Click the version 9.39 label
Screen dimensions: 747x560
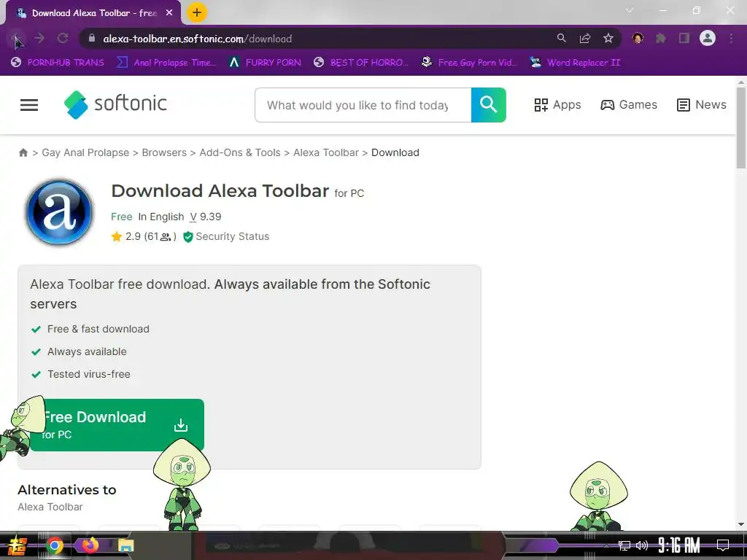pos(205,217)
